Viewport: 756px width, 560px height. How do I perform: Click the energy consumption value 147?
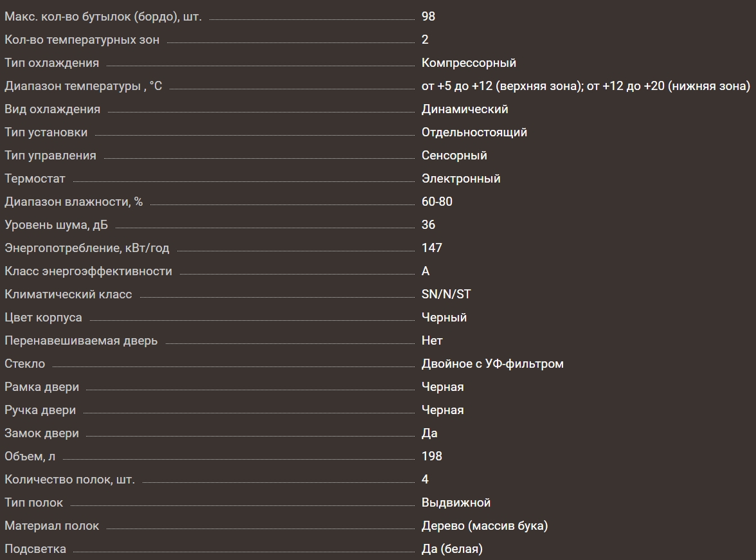431,248
